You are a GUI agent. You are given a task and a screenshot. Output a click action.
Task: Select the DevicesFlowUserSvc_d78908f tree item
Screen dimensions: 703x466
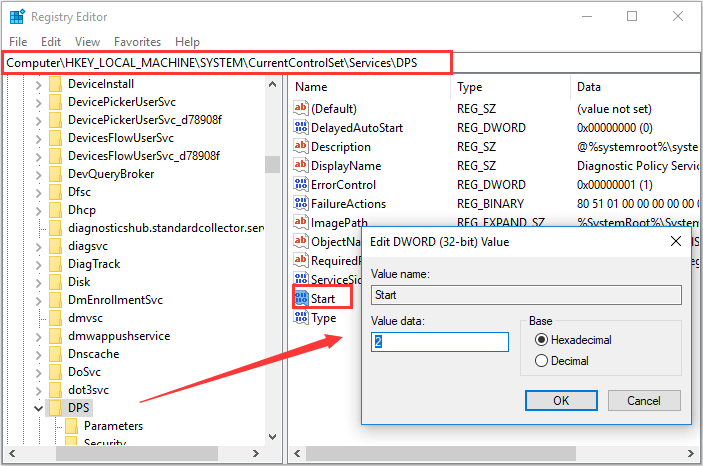tap(143, 156)
